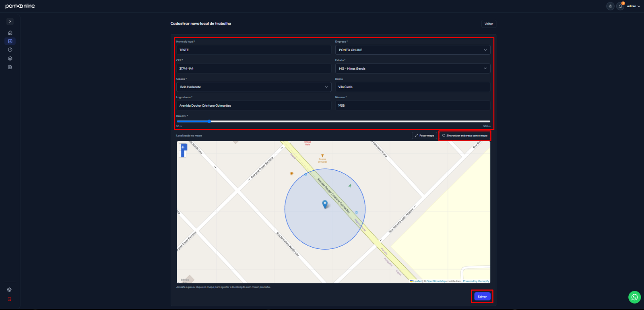The height and width of the screenshot is (310, 644).
Task: Open the layers stack sidebar icon
Action: click(x=10, y=58)
